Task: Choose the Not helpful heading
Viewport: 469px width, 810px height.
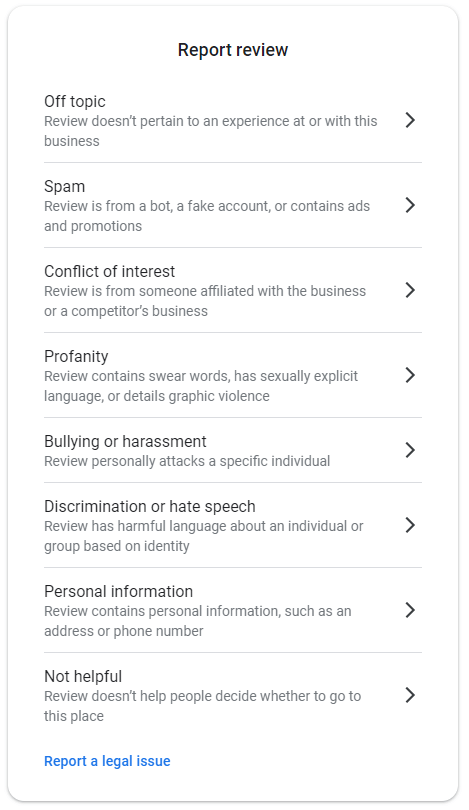Action: coord(83,676)
